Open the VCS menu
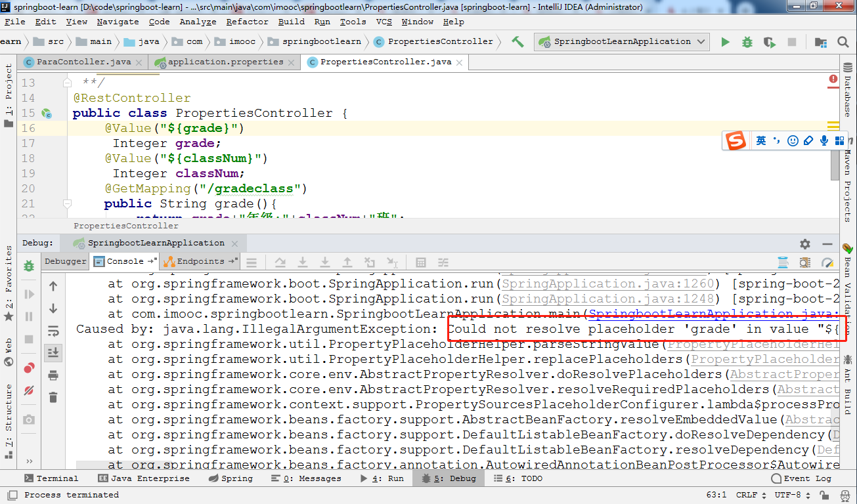Screen dimensions: 857x504 point(384,22)
